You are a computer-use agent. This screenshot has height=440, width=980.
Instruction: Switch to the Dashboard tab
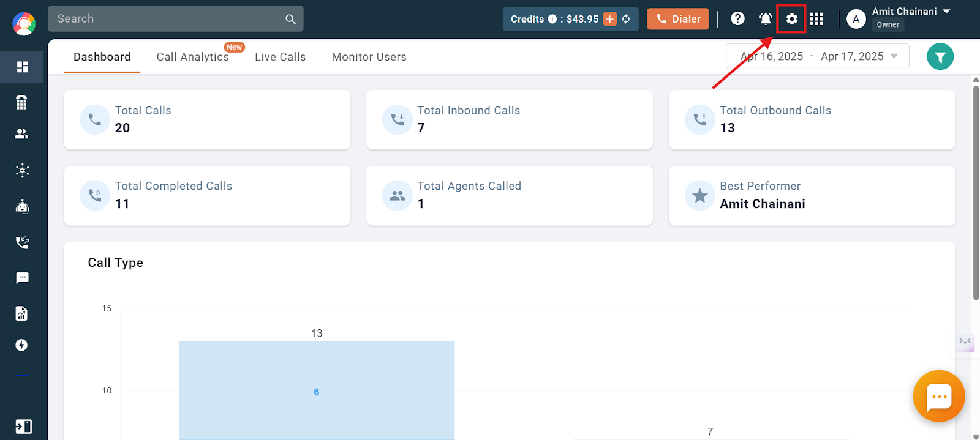click(x=102, y=57)
